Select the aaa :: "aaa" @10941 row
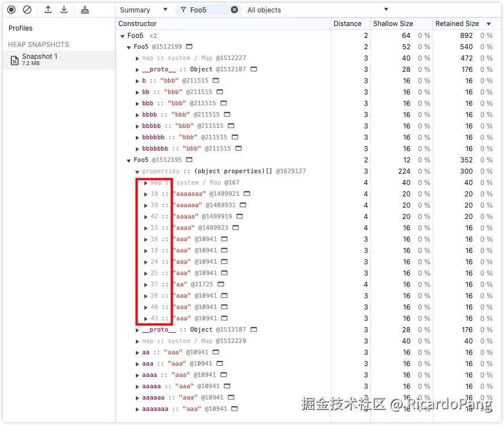The height and width of the screenshot is (425, 504). coord(309,364)
